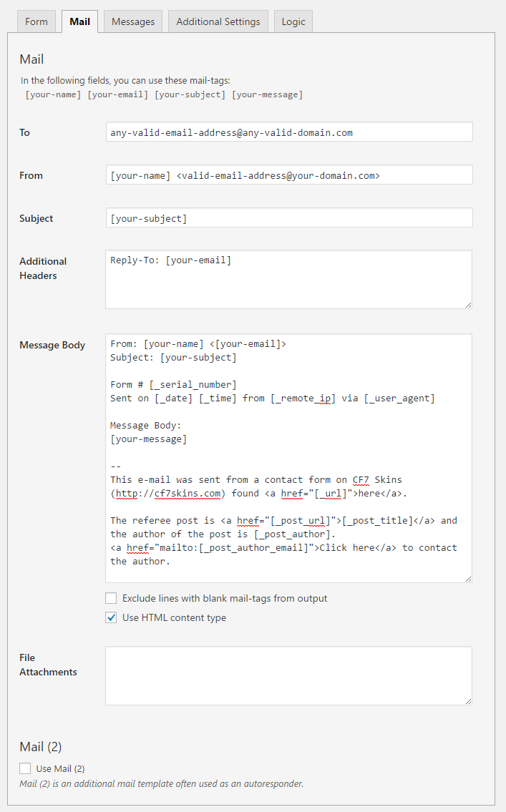Image resolution: width=506 pixels, height=812 pixels.
Task: Click the Additional Headers text area
Action: 288,280
